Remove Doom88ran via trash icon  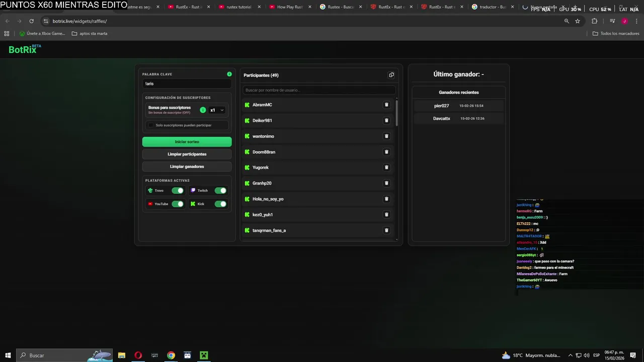[x=386, y=152]
